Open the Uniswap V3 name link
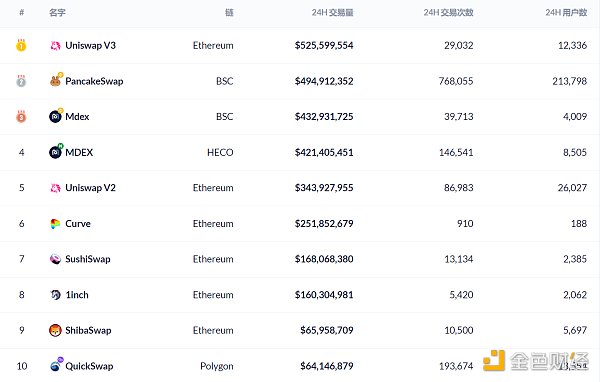Screen dimensions: 600x382 90,46
